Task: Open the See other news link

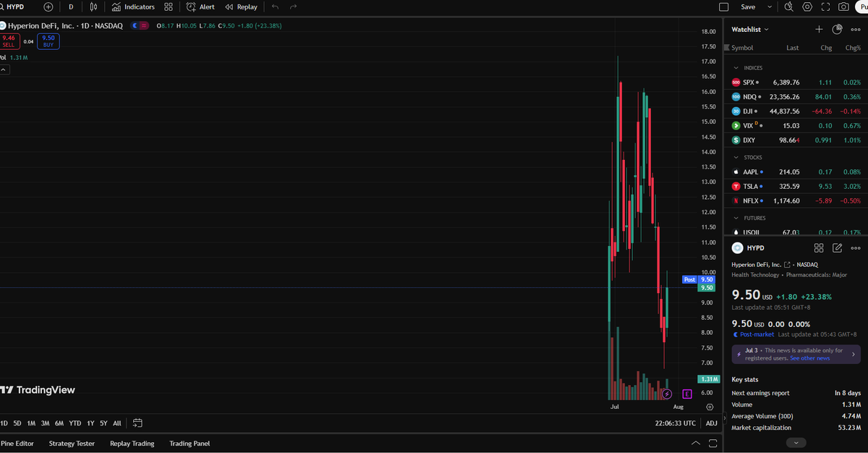Action: (809, 358)
